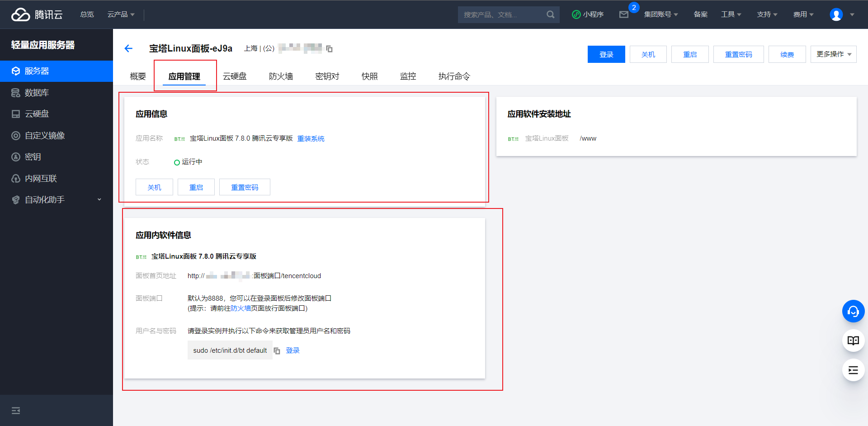The image size is (868, 426).
Task: Click the 续费 button
Action: (787, 54)
